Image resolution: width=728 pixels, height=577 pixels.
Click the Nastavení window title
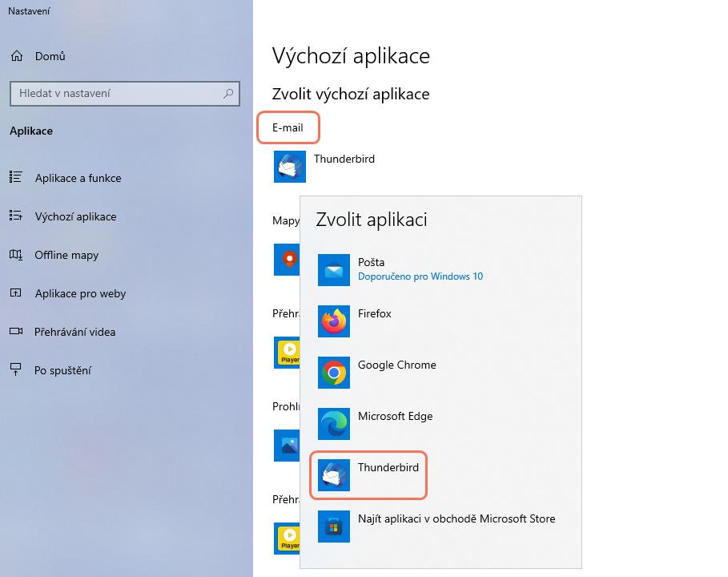point(29,11)
